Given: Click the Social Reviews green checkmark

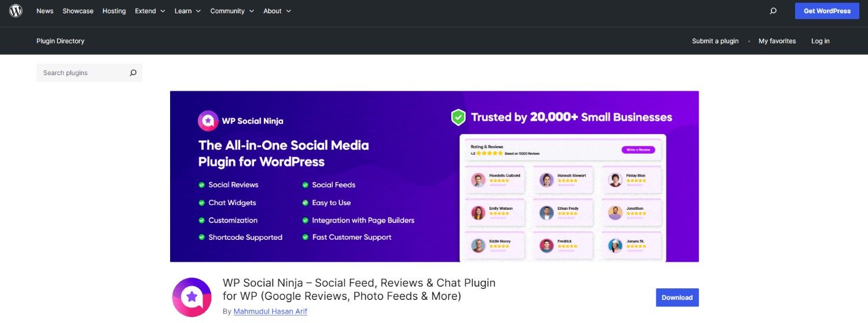Looking at the screenshot, I should (x=202, y=185).
